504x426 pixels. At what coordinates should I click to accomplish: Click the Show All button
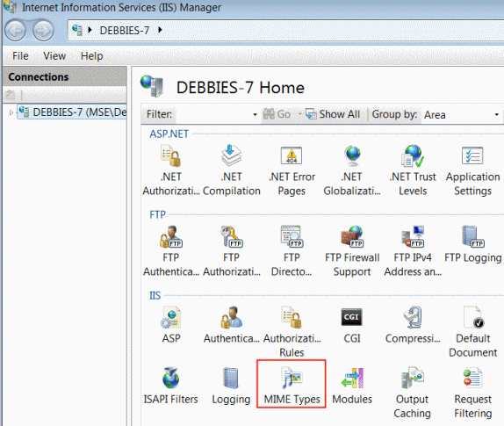click(333, 114)
